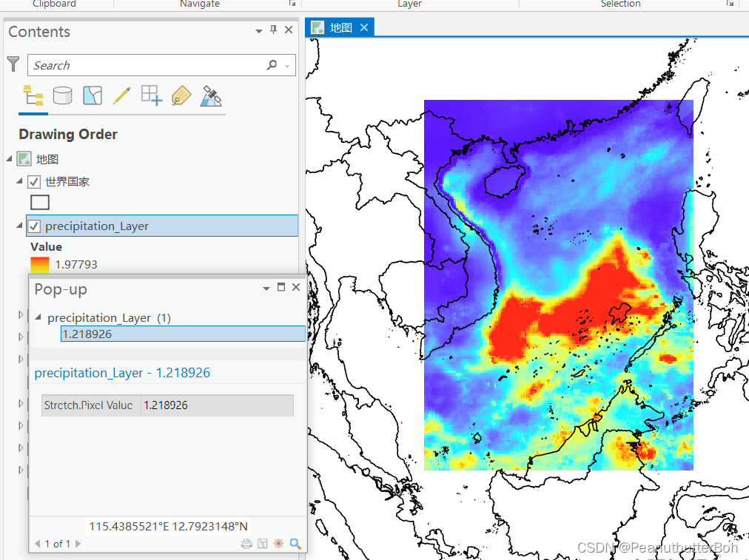Zoom to the pop-up feature
This screenshot has height=560, width=749.
point(295,543)
